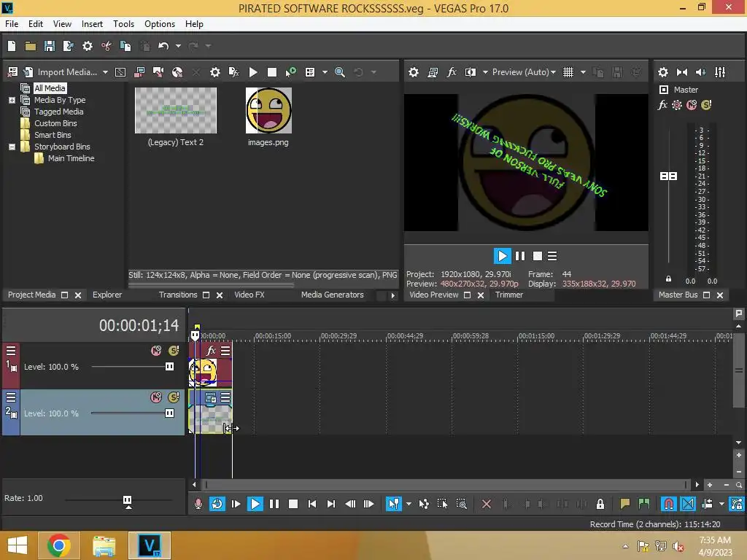Click Record microphone button in transport
This screenshot has height=560, width=747.
point(198,504)
